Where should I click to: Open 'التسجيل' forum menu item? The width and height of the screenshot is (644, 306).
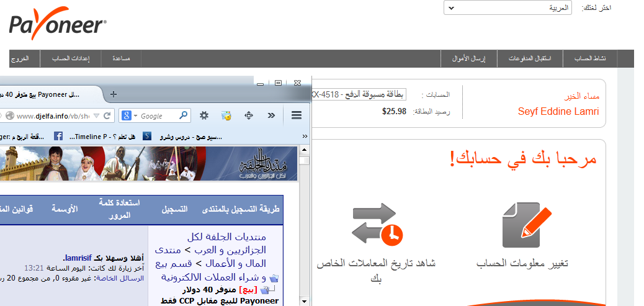pyautogui.click(x=174, y=209)
